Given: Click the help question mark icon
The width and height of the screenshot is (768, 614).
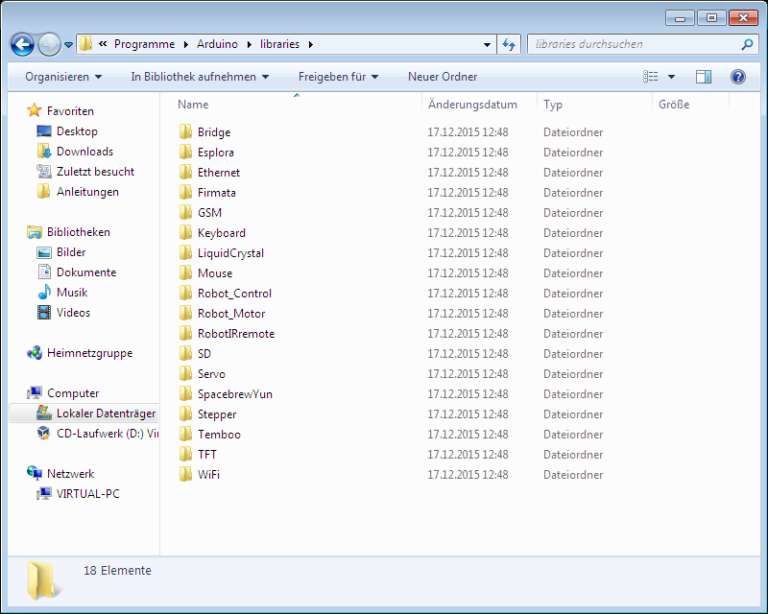Looking at the screenshot, I should click(738, 77).
